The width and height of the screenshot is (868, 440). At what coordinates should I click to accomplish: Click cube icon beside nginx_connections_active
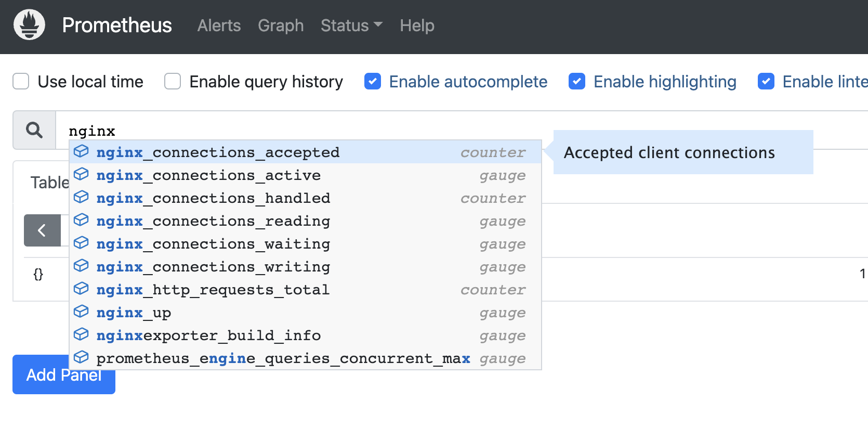click(x=81, y=174)
